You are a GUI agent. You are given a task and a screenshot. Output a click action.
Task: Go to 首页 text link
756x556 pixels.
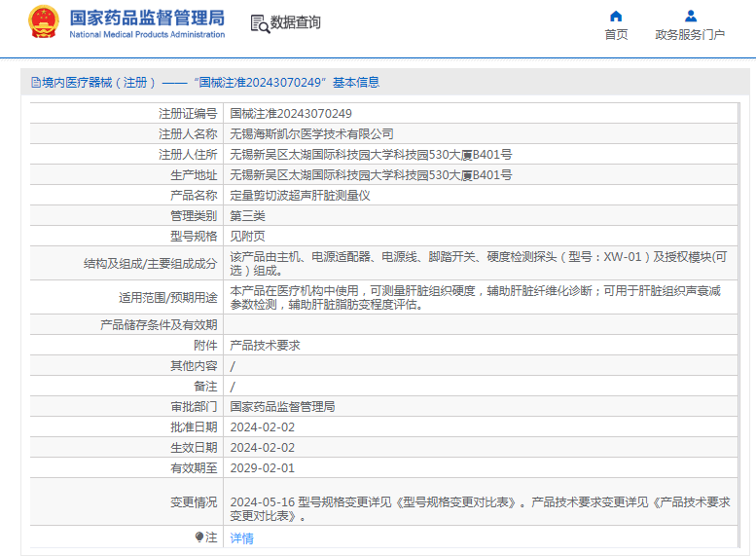pos(616,35)
